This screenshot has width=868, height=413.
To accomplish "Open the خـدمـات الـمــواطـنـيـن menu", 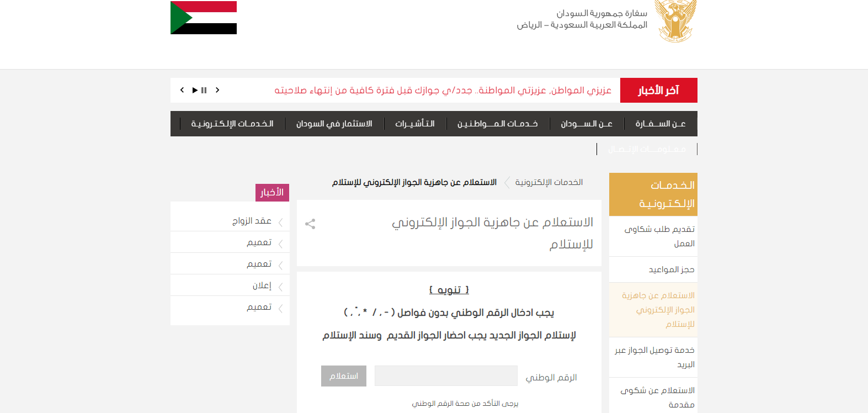I will click(497, 124).
